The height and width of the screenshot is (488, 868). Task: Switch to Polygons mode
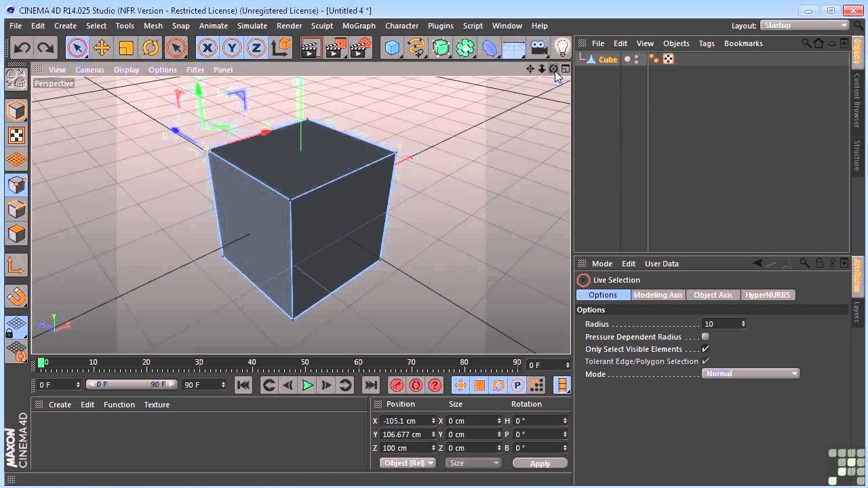[16, 233]
